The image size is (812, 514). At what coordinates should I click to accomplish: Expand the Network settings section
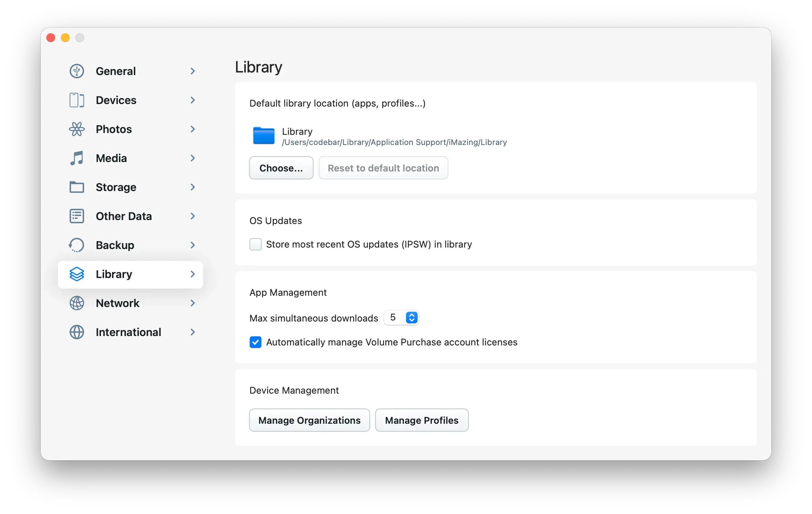click(x=192, y=303)
